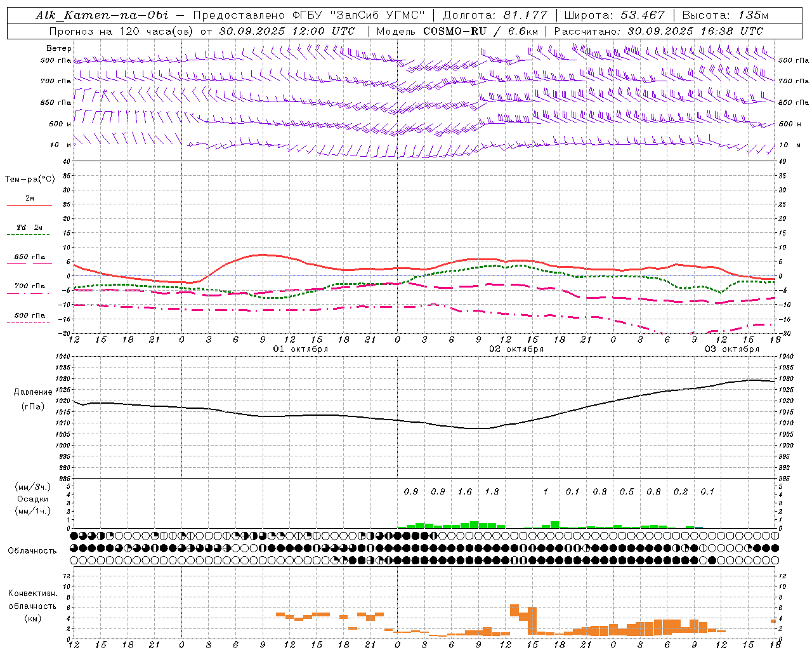Click the date label 03 октября

(732, 349)
